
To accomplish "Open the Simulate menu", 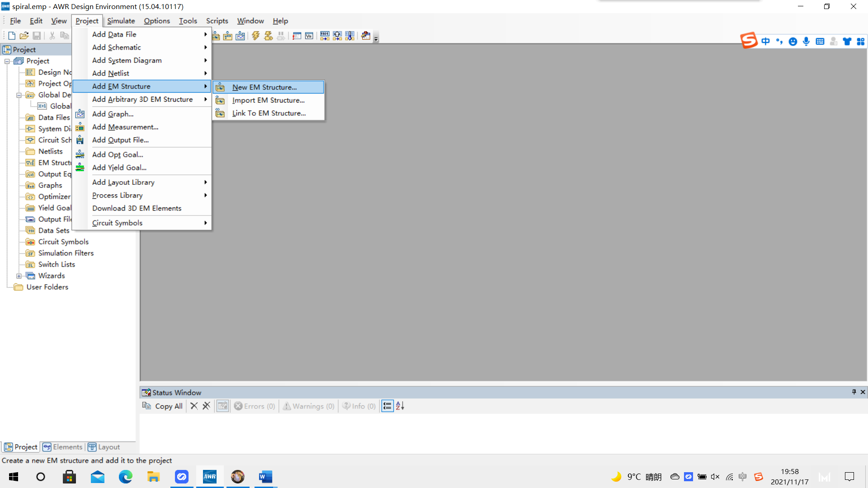I will [x=121, y=21].
